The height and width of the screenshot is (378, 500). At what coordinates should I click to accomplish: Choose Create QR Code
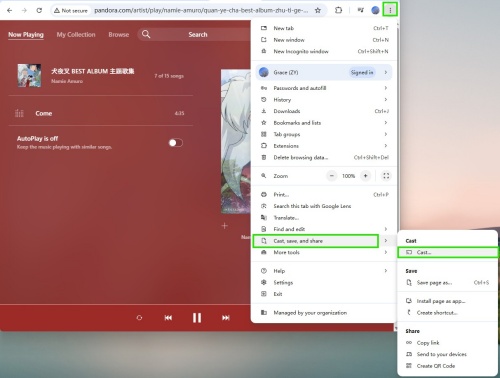click(448, 366)
